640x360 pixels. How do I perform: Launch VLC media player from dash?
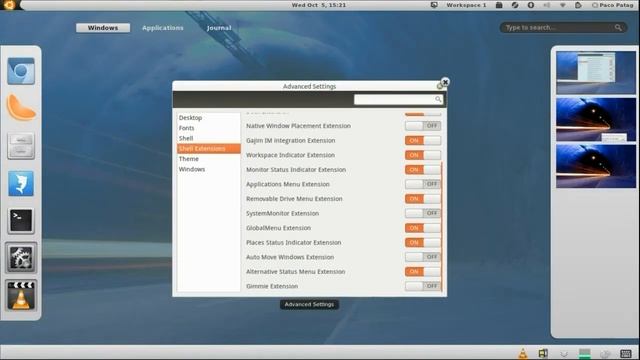point(21,295)
